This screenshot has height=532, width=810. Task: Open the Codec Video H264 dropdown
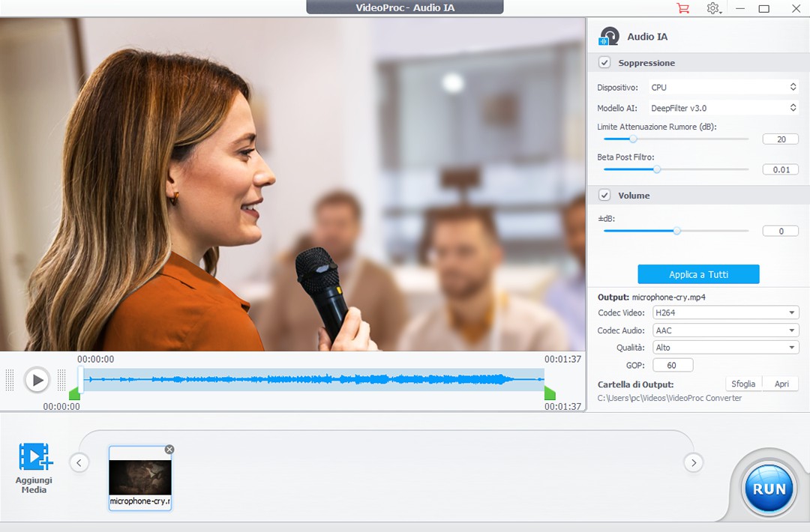725,312
